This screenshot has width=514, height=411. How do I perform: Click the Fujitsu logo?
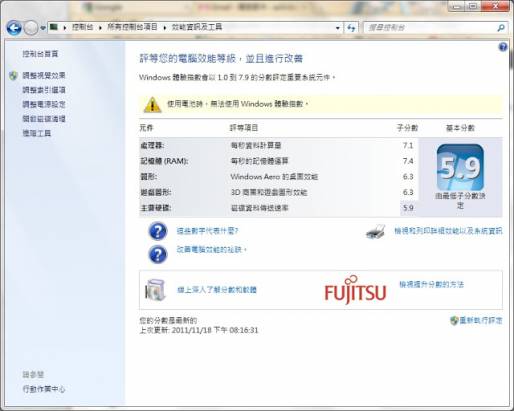(x=355, y=290)
